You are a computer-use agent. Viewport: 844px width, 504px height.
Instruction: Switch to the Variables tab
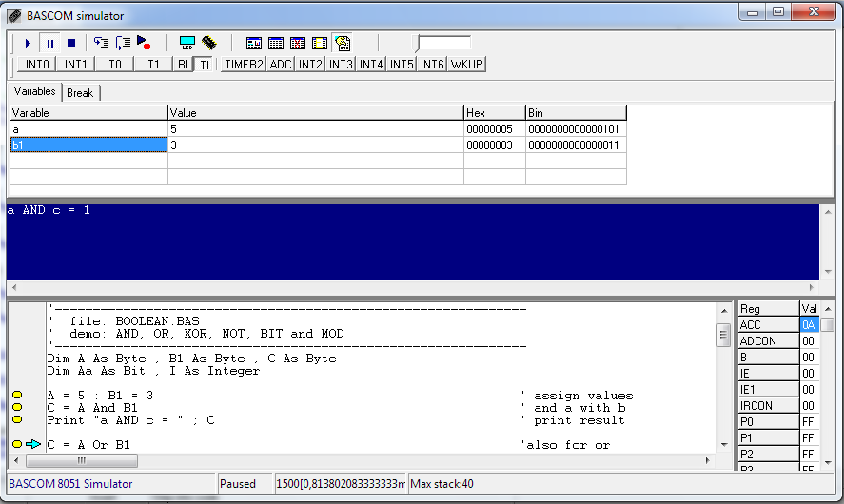tap(34, 91)
